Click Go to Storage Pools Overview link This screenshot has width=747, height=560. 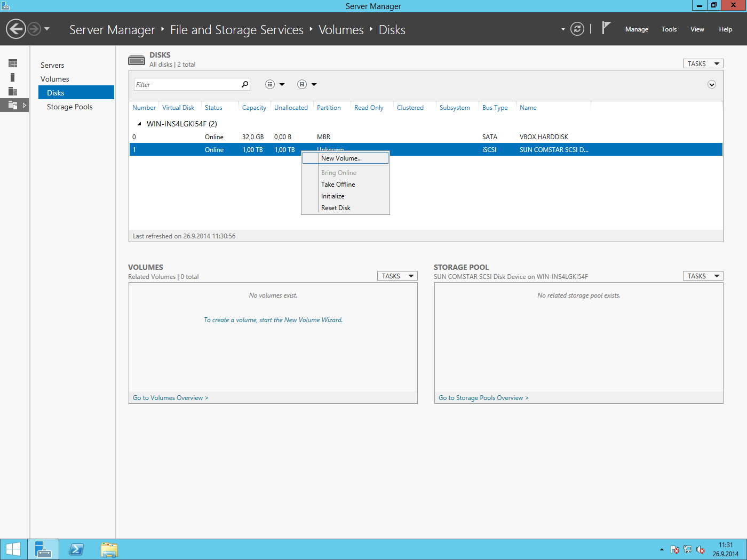(483, 398)
